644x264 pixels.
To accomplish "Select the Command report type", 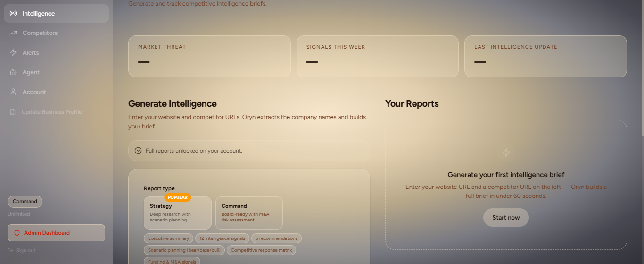I will click(249, 213).
